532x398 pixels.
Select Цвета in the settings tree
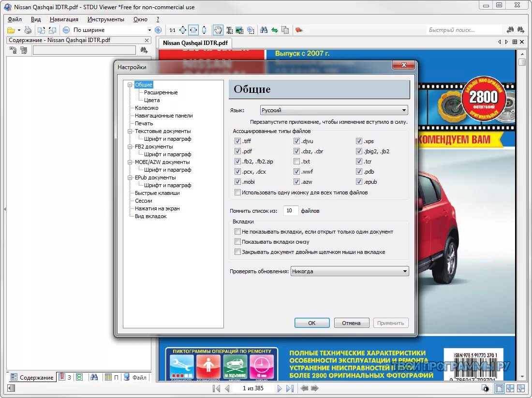[x=152, y=100]
